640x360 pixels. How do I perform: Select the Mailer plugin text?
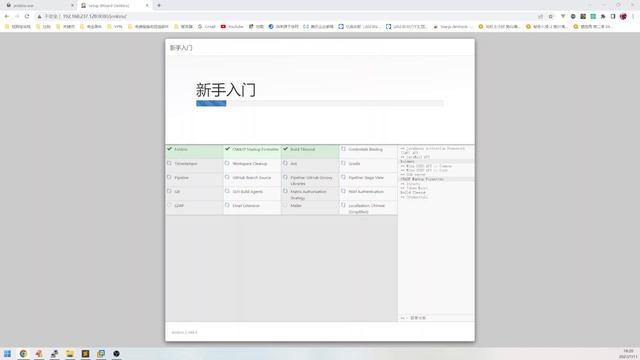296,206
